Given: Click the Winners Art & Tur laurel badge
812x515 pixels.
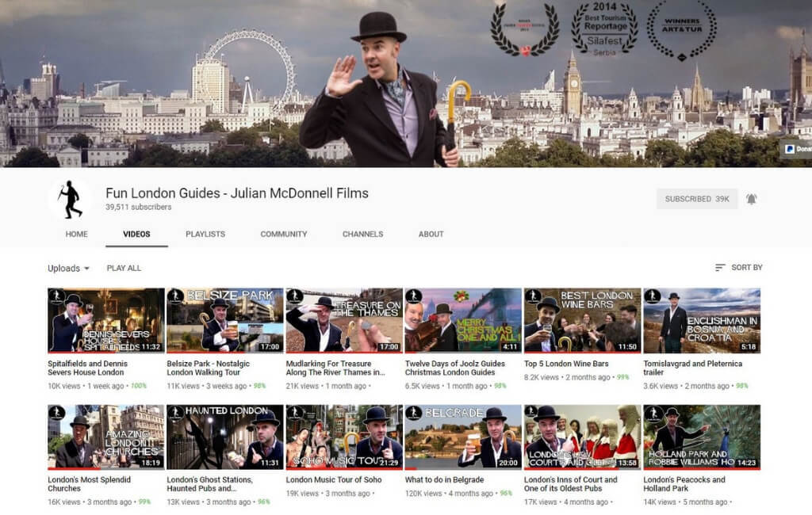Looking at the screenshot, I should (682, 29).
